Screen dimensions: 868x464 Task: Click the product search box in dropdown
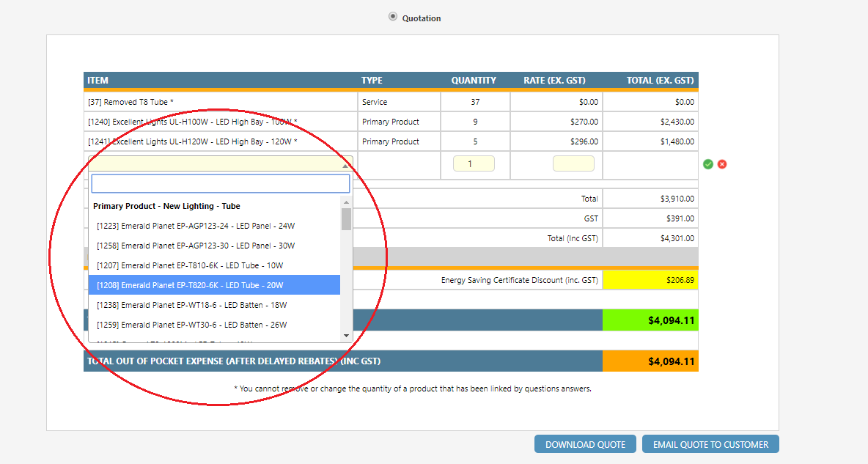[221, 183]
